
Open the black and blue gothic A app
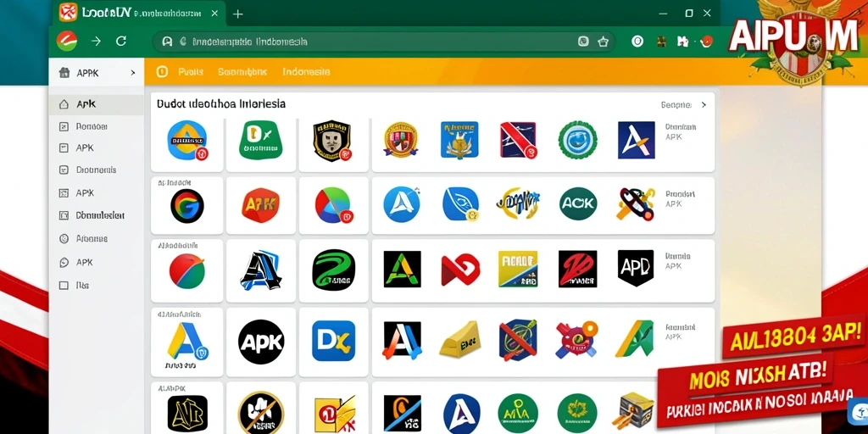pyautogui.click(x=261, y=270)
